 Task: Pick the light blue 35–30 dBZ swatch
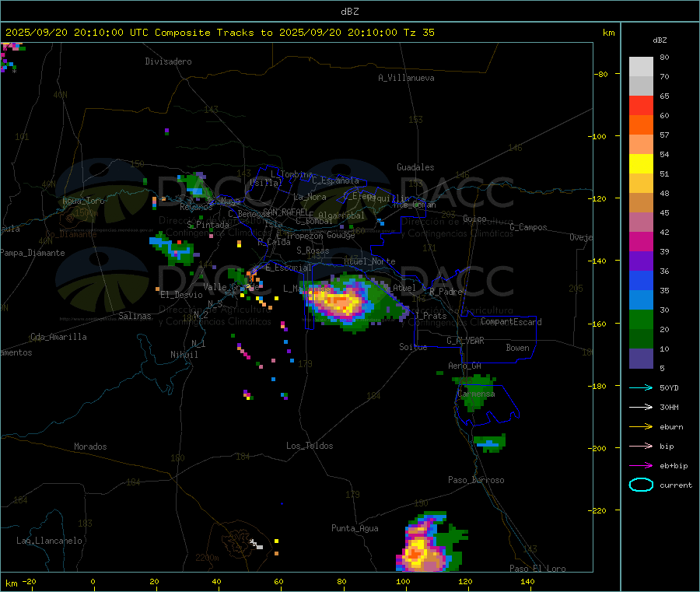[x=641, y=300]
